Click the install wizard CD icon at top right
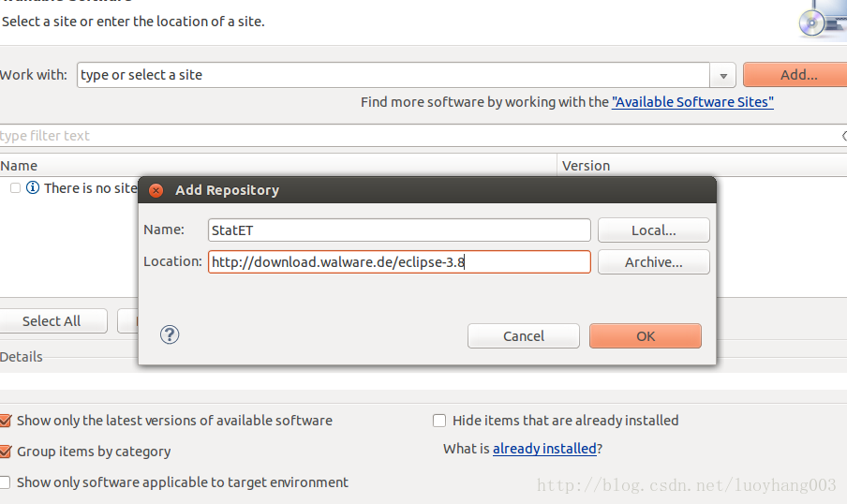The width and height of the screenshot is (847, 504). click(822, 20)
